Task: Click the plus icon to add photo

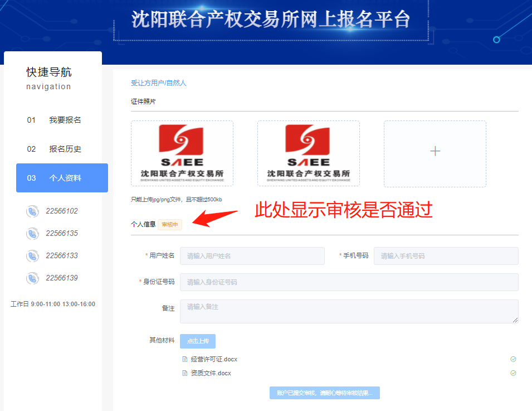Action: pyautogui.click(x=435, y=152)
